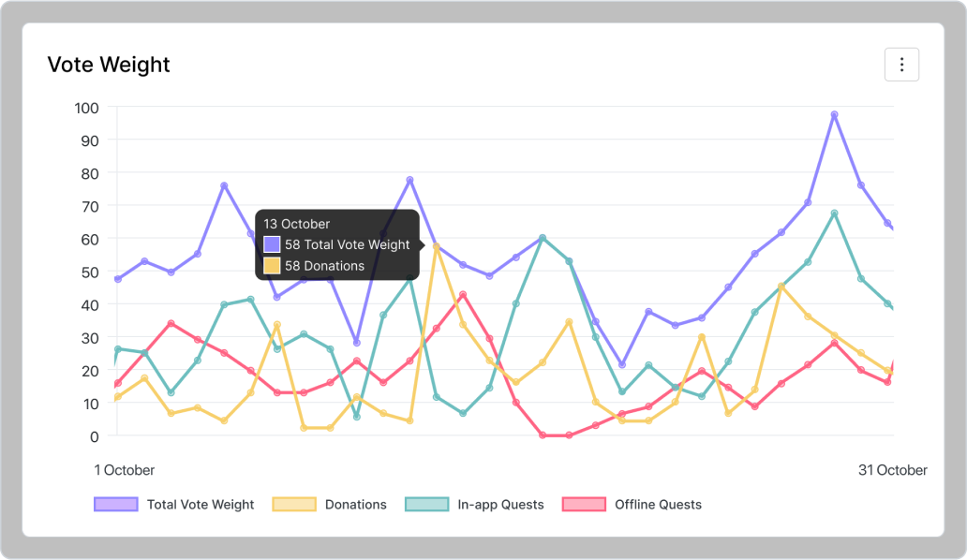Image resolution: width=967 pixels, height=560 pixels.
Task: Toggle Total Vote Weight series via legend label
Action: tap(200, 504)
